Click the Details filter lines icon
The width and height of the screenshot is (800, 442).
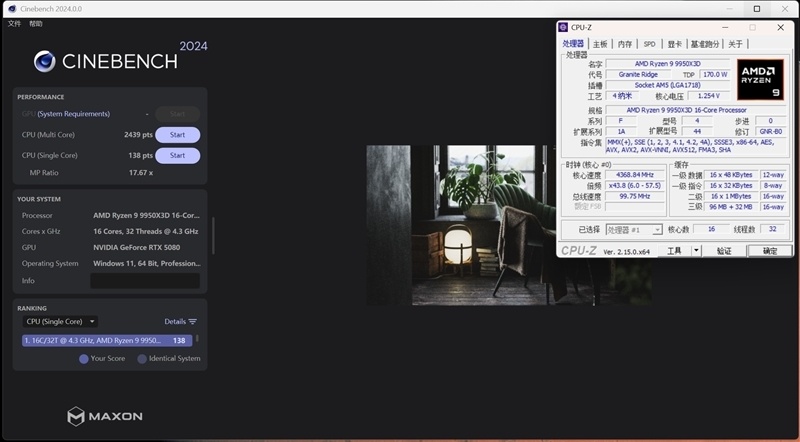pyautogui.click(x=192, y=322)
